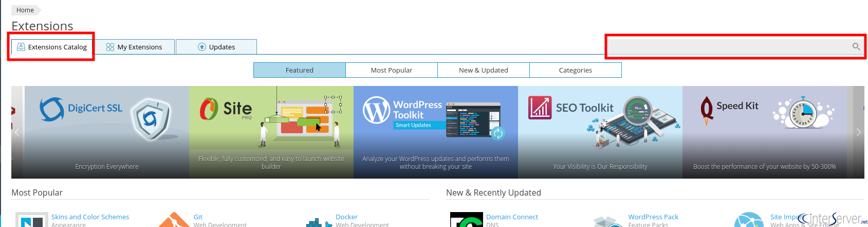Viewport: 868px width, 227px height.
Task: Open the Categories filter tab
Action: click(576, 70)
